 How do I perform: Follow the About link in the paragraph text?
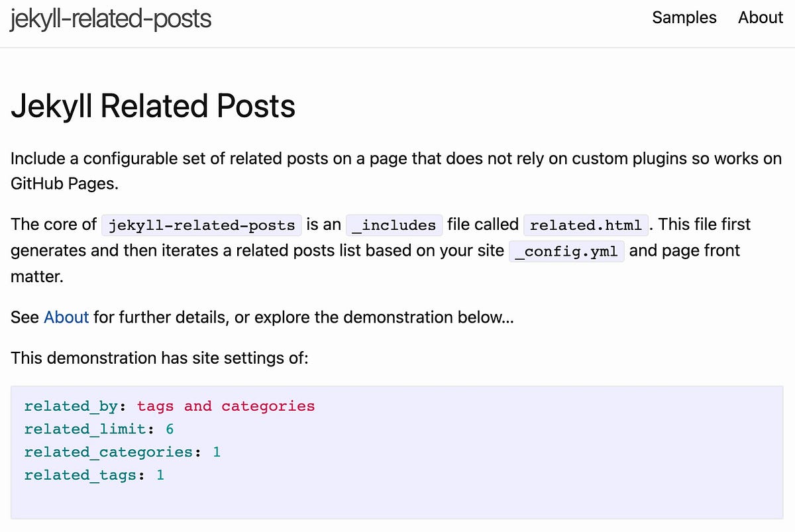(66, 317)
